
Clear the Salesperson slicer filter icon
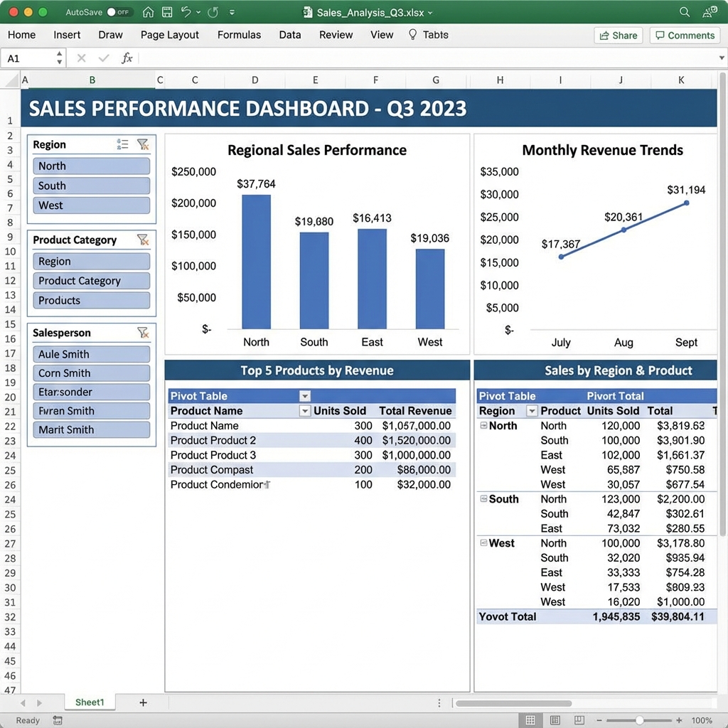(144, 333)
